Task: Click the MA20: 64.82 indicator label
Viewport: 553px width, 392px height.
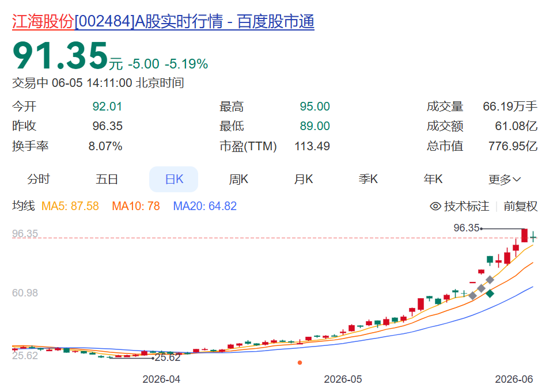Action: coord(205,206)
